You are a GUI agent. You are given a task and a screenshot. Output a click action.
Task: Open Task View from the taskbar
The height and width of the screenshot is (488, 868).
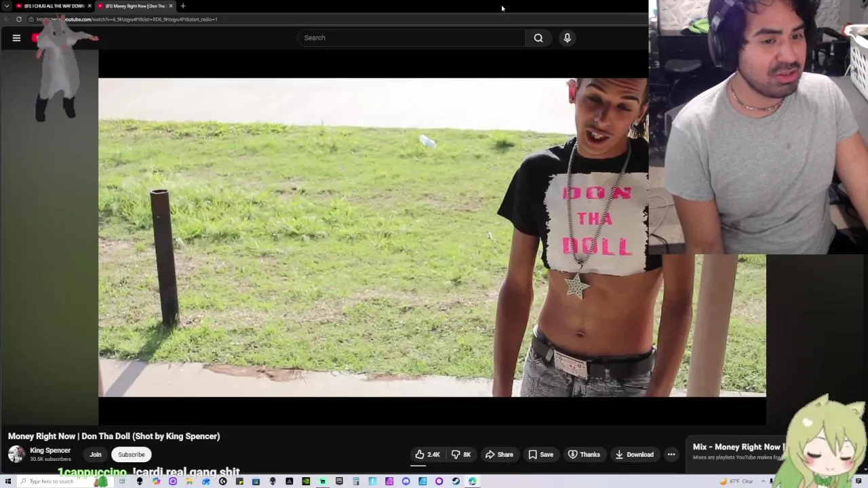122,481
